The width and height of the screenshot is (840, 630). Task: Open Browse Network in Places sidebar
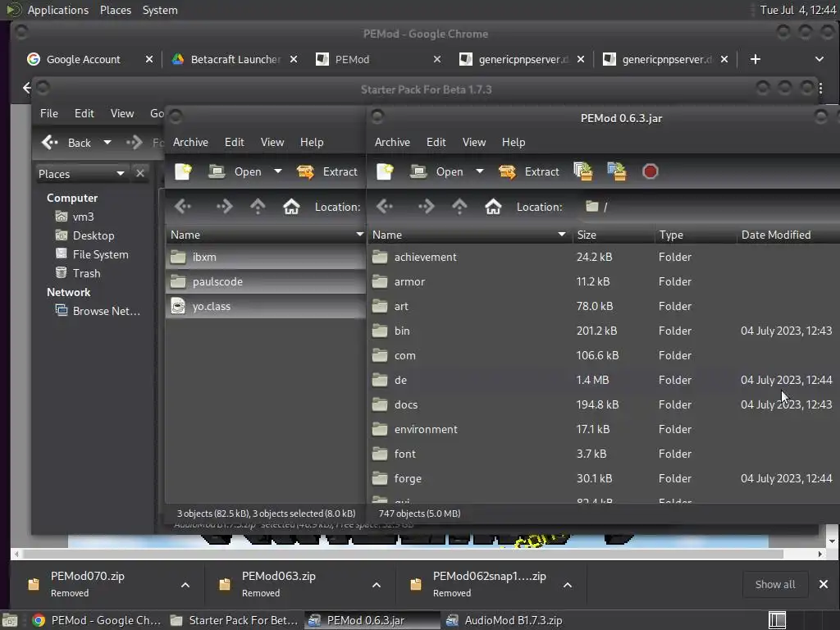[x=98, y=311]
